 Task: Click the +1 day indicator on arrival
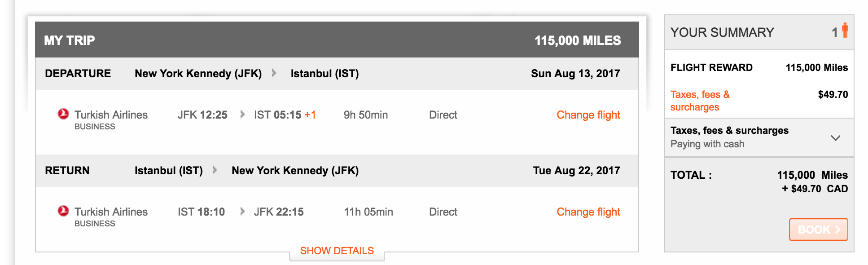[310, 115]
